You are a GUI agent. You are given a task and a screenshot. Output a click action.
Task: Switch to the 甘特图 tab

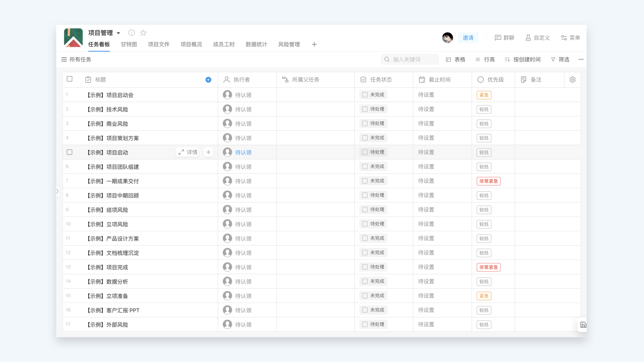coord(129,45)
